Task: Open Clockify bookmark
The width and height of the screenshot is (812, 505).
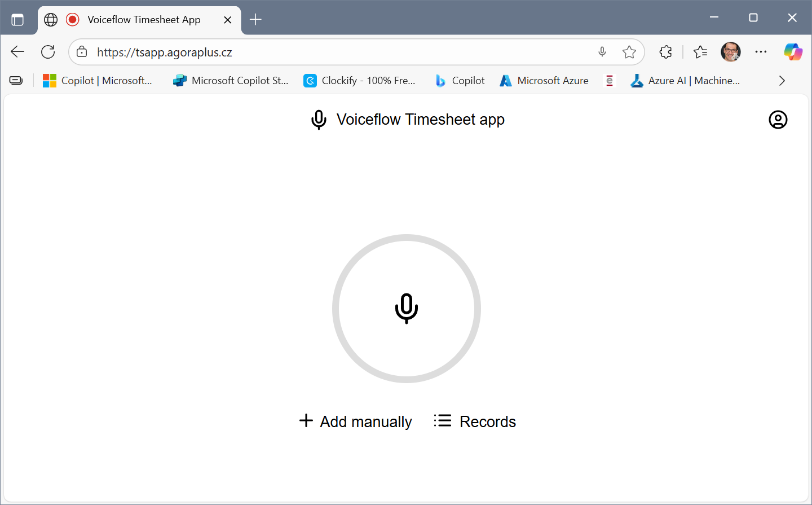Action: [359, 81]
